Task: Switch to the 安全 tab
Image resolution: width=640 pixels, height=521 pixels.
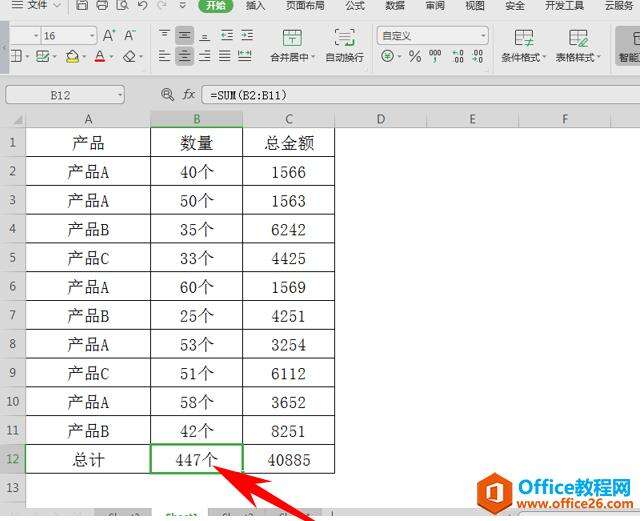Action: pos(514,5)
